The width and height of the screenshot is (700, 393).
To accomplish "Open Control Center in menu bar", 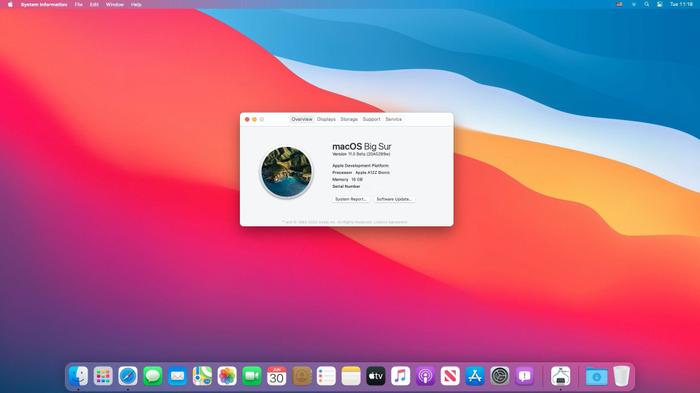I will coord(659,4).
